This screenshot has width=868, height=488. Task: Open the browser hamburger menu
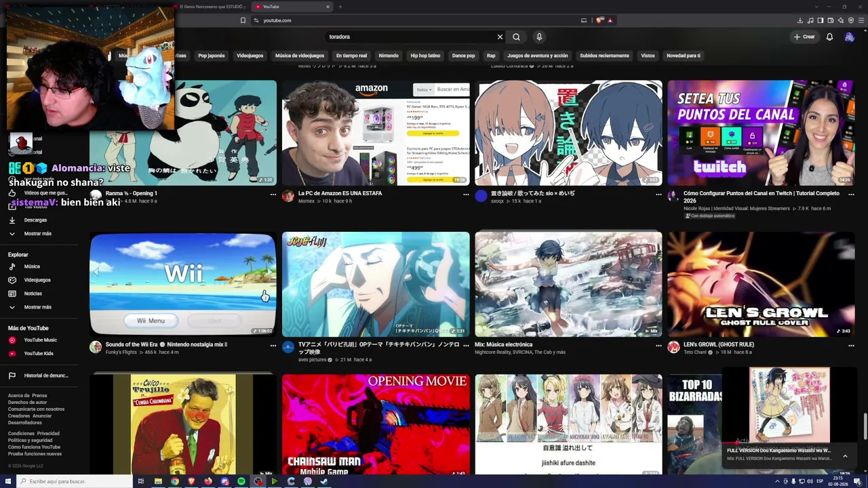tap(861, 20)
